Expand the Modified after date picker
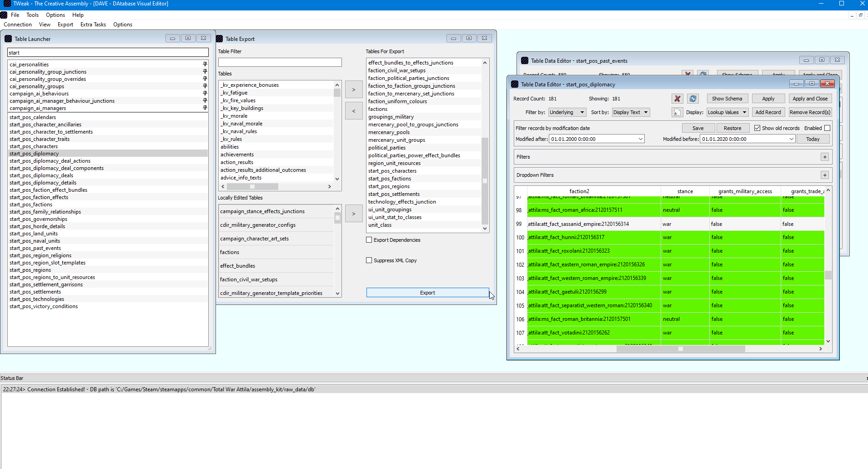This screenshot has height=469, width=868. (641, 139)
